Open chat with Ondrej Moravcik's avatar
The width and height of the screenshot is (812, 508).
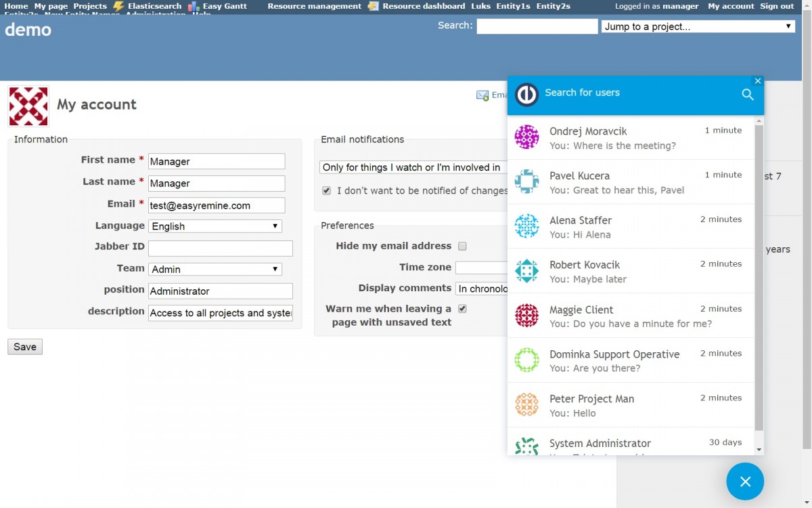[x=526, y=137]
